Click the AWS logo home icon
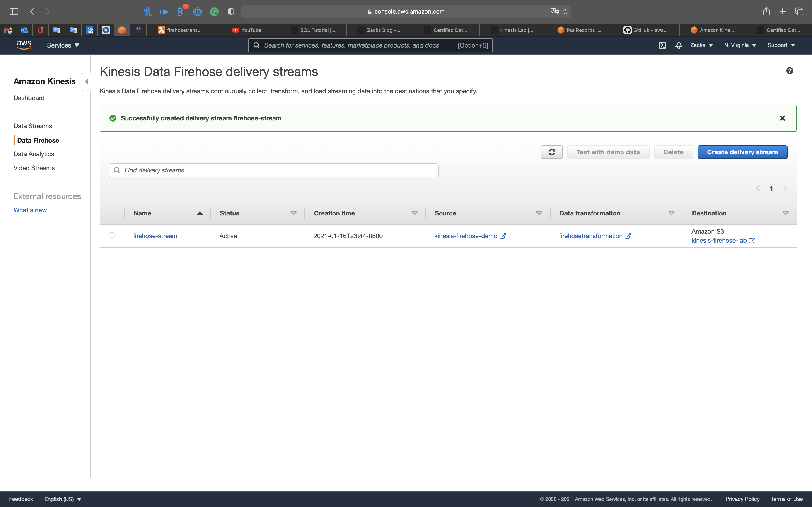812x507 pixels. point(24,45)
